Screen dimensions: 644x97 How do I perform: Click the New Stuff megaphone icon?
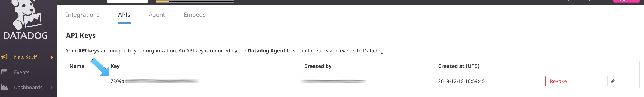(4, 57)
